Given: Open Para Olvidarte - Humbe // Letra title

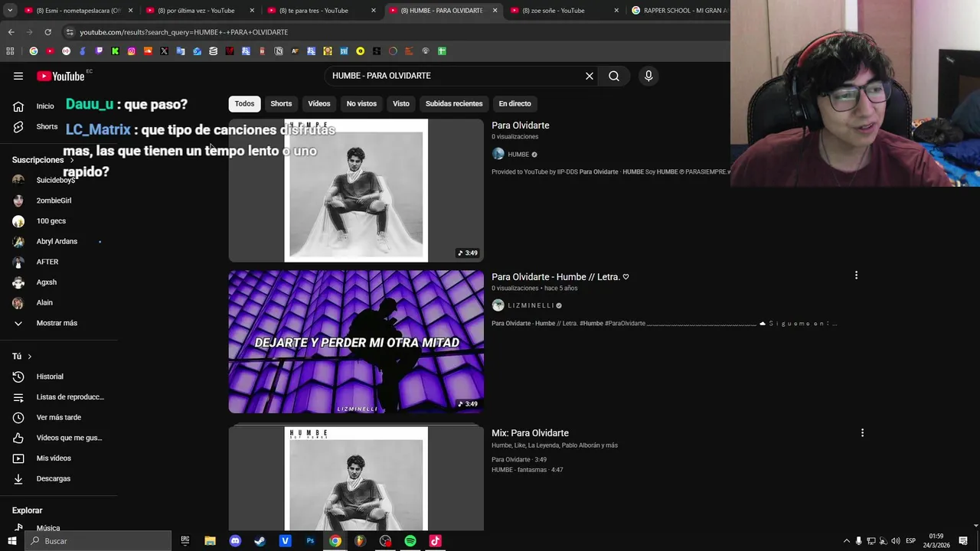Looking at the screenshot, I should click(x=560, y=277).
